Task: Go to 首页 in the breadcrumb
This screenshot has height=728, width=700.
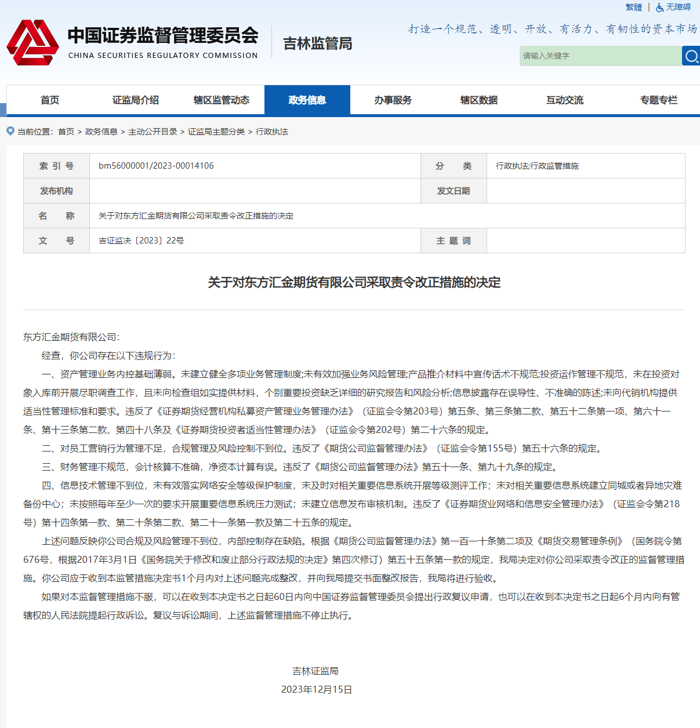Action: pyautogui.click(x=66, y=132)
